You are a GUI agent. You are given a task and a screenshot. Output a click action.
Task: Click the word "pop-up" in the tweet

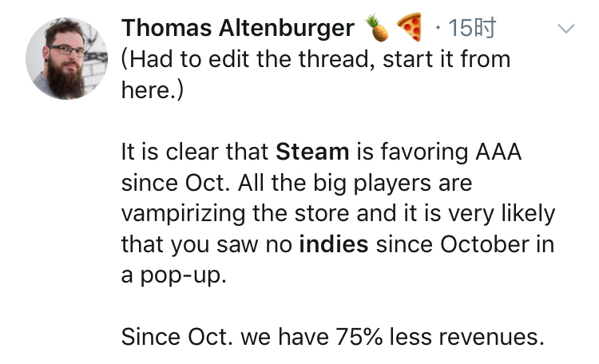(183, 276)
